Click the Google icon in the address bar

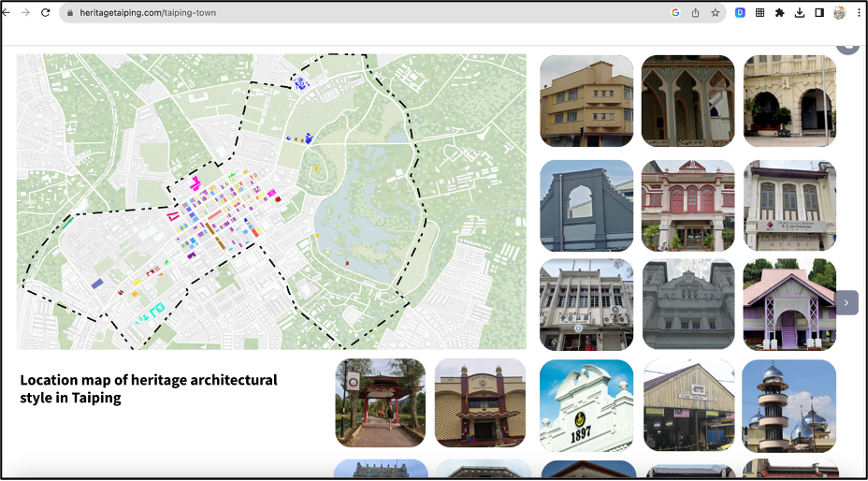coord(675,13)
